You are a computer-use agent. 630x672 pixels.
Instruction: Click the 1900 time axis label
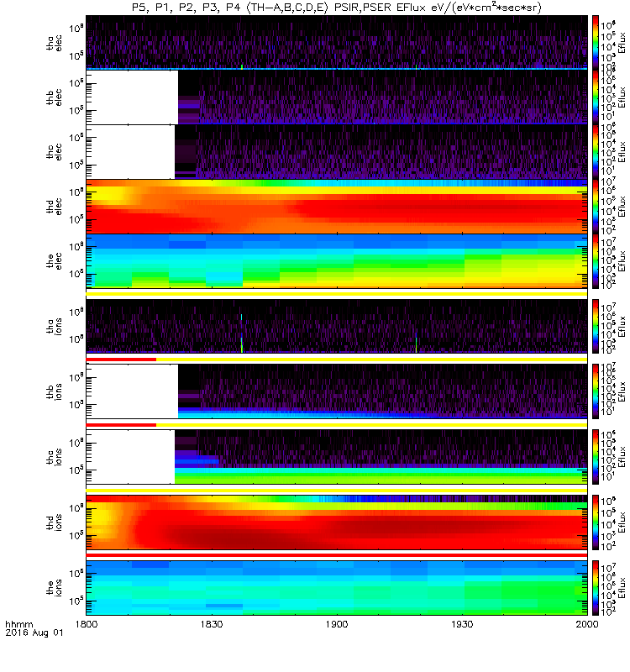pos(337,624)
